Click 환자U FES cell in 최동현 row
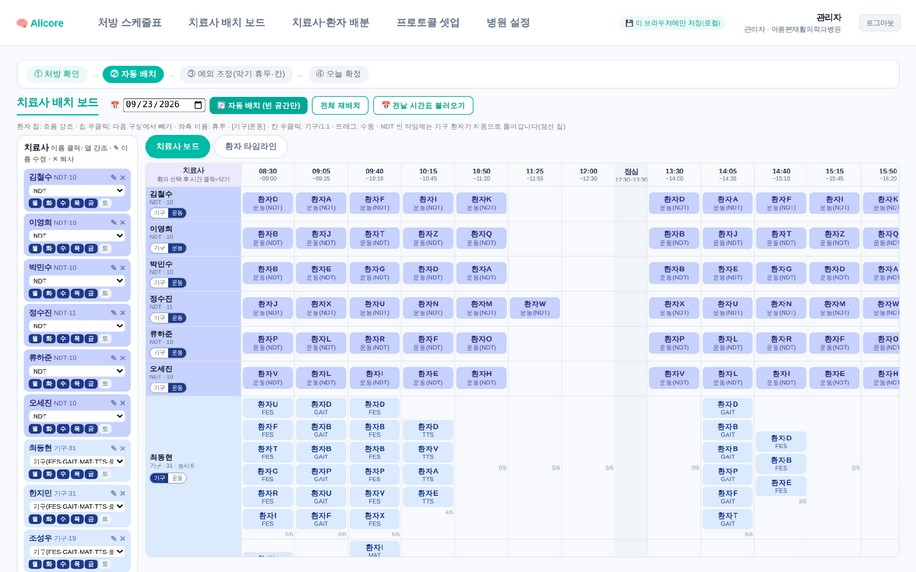916x572 pixels. [x=268, y=408]
